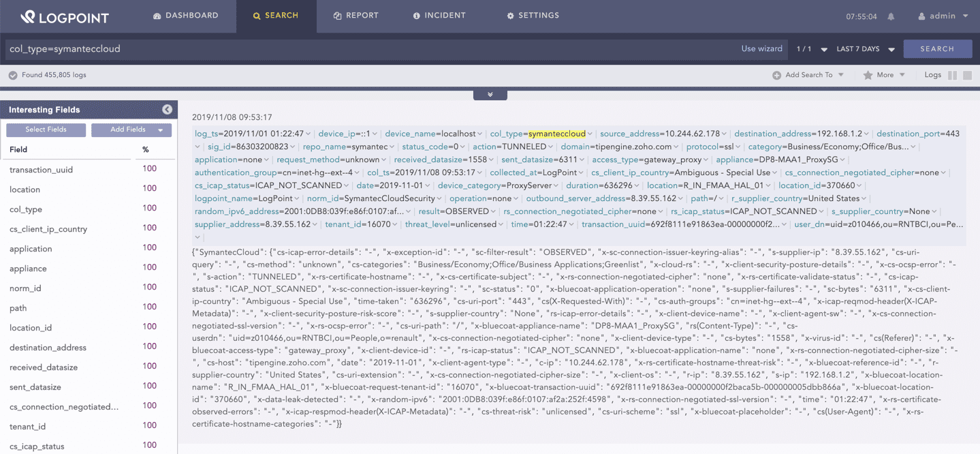Open notifications via the bell icon

[x=891, y=15]
